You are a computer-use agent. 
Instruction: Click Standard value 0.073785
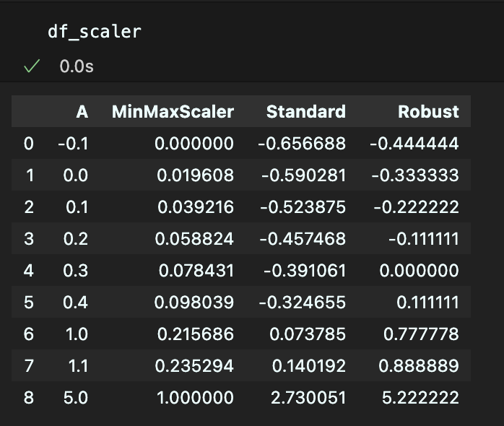click(x=308, y=334)
